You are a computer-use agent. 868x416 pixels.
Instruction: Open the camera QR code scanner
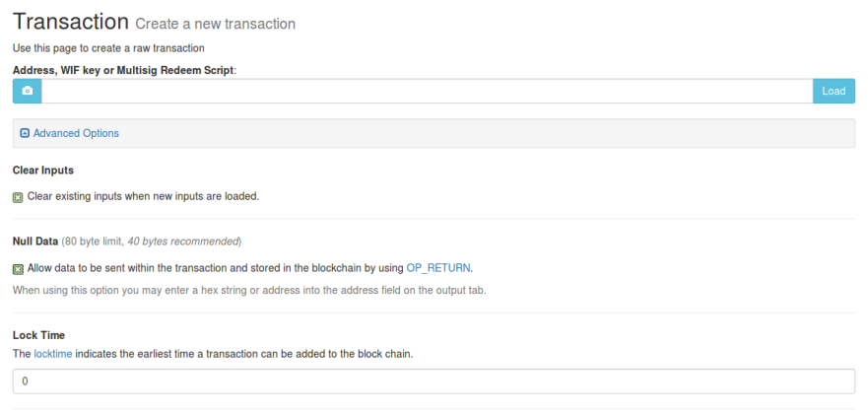pos(28,91)
